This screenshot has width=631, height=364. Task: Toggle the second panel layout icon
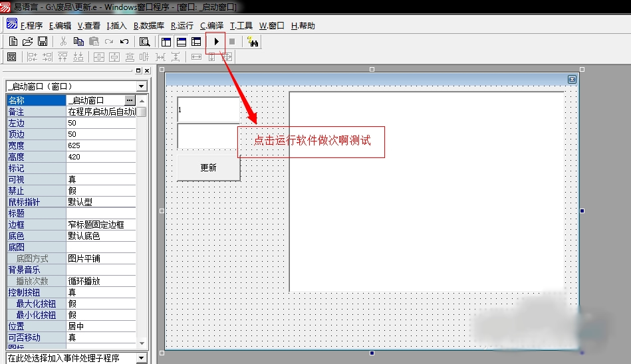coord(181,42)
